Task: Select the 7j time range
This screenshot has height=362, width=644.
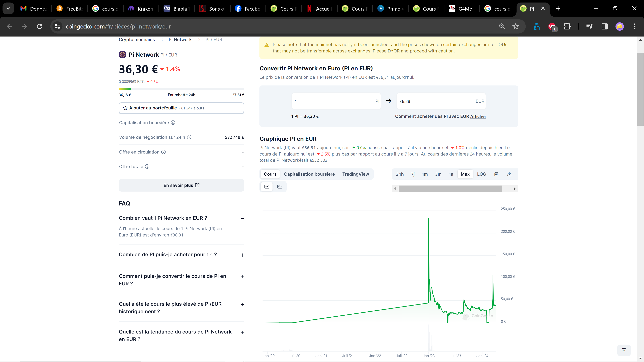Action: [x=413, y=174]
